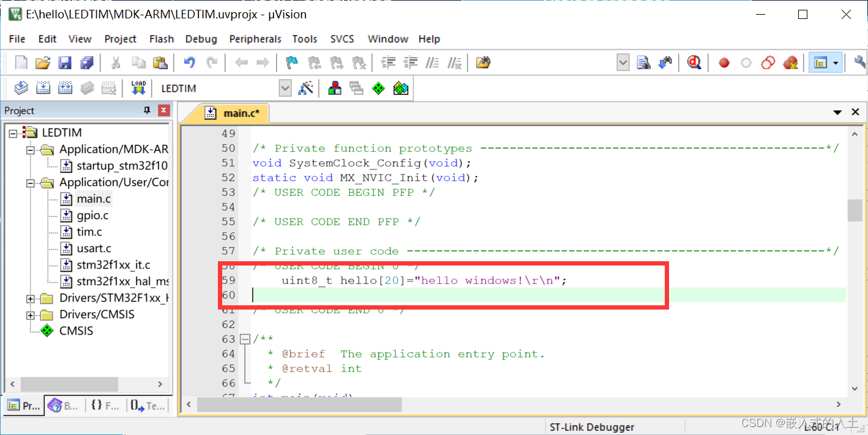Open Pack Installer icon
Screen dimensions: 868x435
pyautogui.click(x=401, y=88)
